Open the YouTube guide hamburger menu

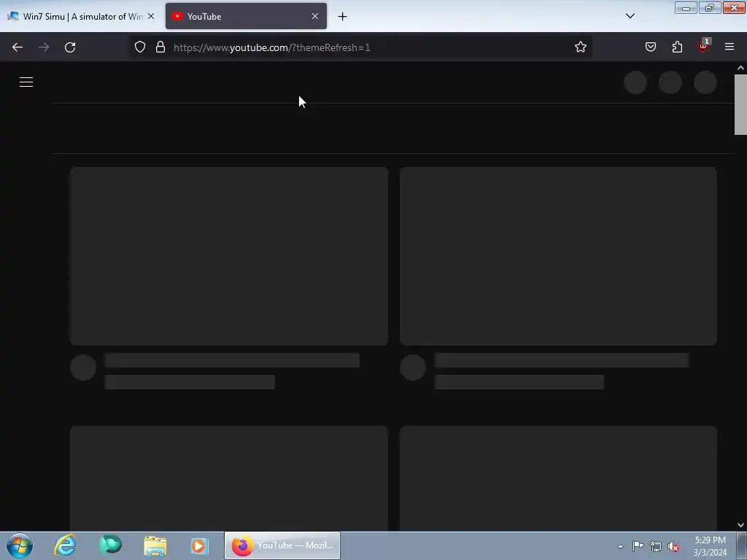(x=26, y=82)
